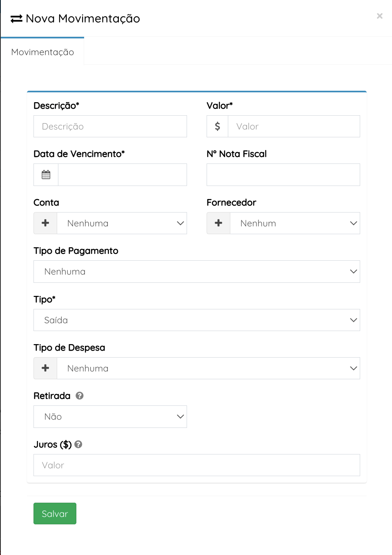The image size is (392, 555).
Task: Add a new Fornecedor with plus icon
Action: click(x=218, y=223)
